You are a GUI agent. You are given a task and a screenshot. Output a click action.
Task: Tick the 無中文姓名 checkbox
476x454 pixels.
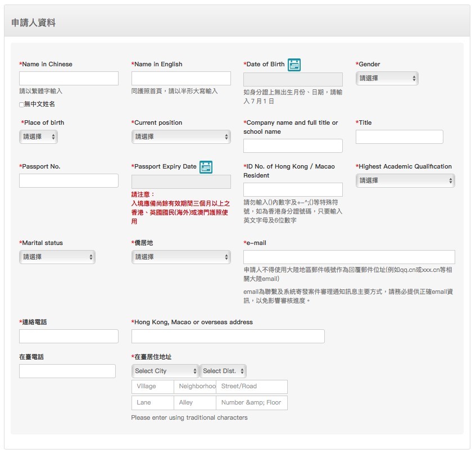(22, 105)
